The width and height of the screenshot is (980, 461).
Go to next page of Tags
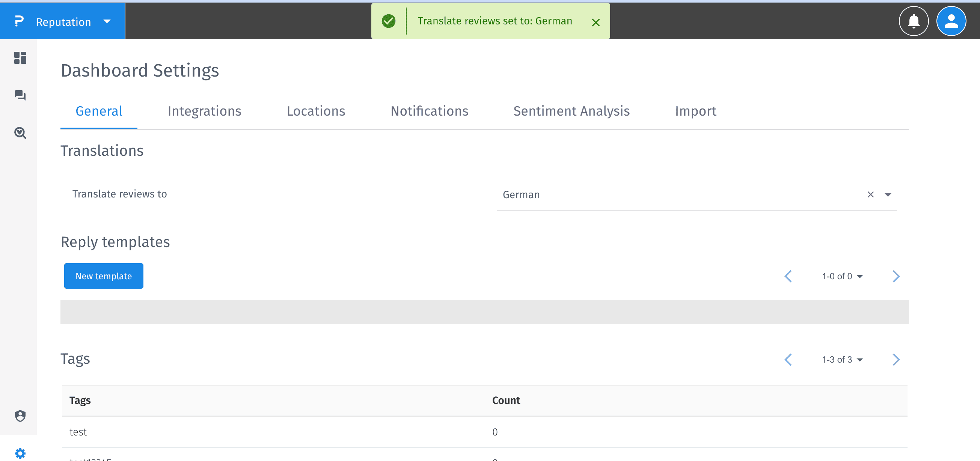[896, 359]
